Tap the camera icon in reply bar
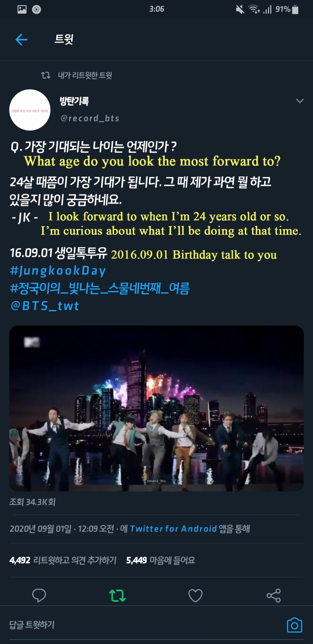Image resolution: width=313 pixels, height=644 pixels. click(x=295, y=625)
